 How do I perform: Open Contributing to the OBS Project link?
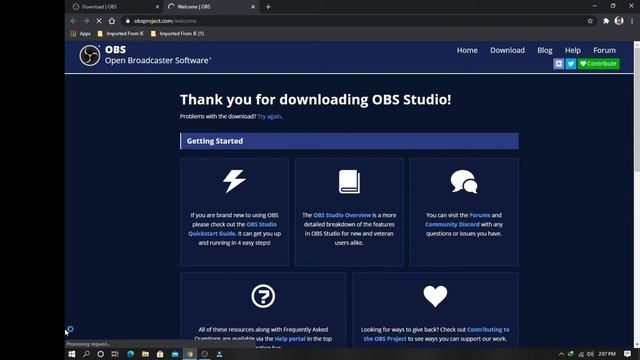click(x=436, y=334)
